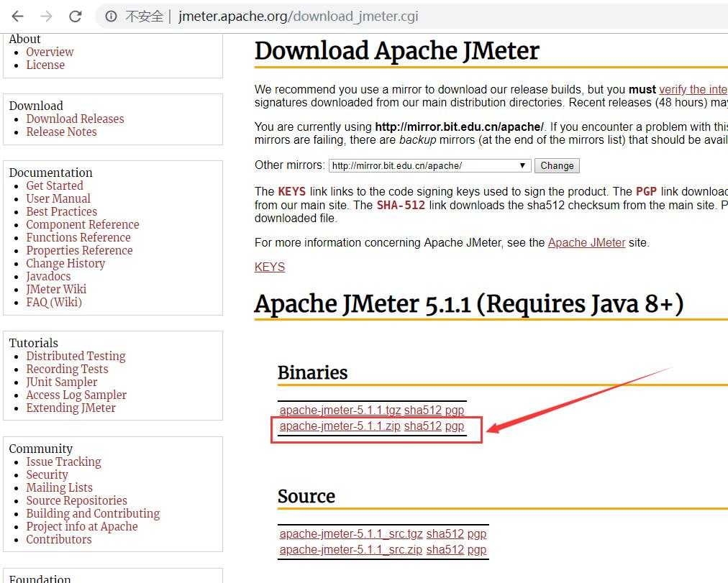Open the Apache JMeter site link

pyautogui.click(x=586, y=242)
